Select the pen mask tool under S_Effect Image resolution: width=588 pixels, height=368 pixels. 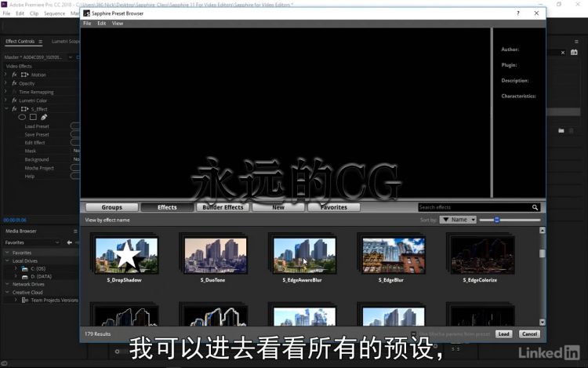click(44, 117)
